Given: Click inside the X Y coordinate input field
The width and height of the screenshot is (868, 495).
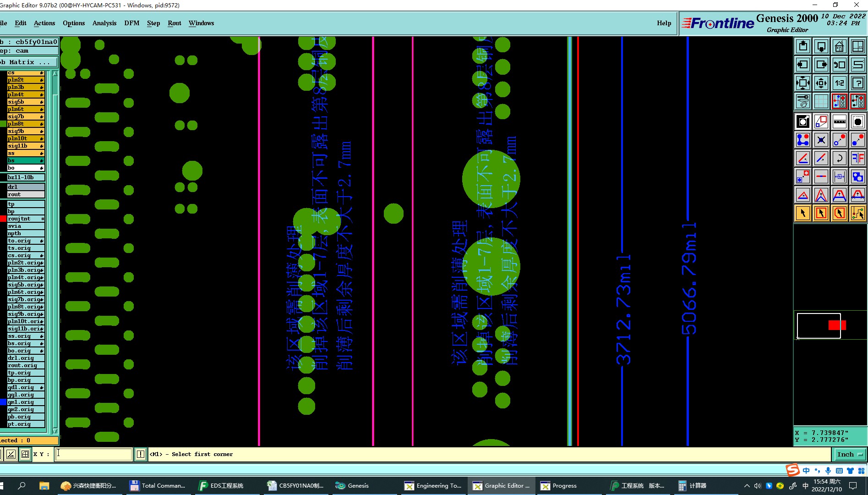Looking at the screenshot, I should (x=93, y=454).
